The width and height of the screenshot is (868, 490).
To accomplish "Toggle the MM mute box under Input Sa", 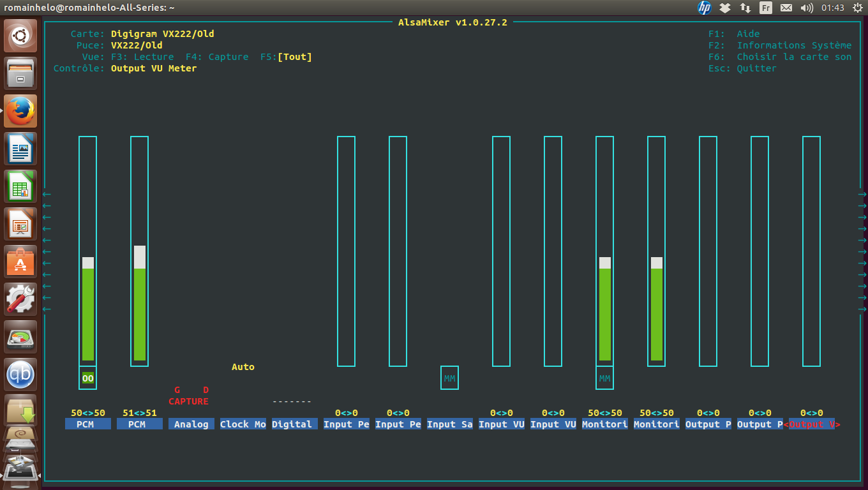I will (x=450, y=378).
